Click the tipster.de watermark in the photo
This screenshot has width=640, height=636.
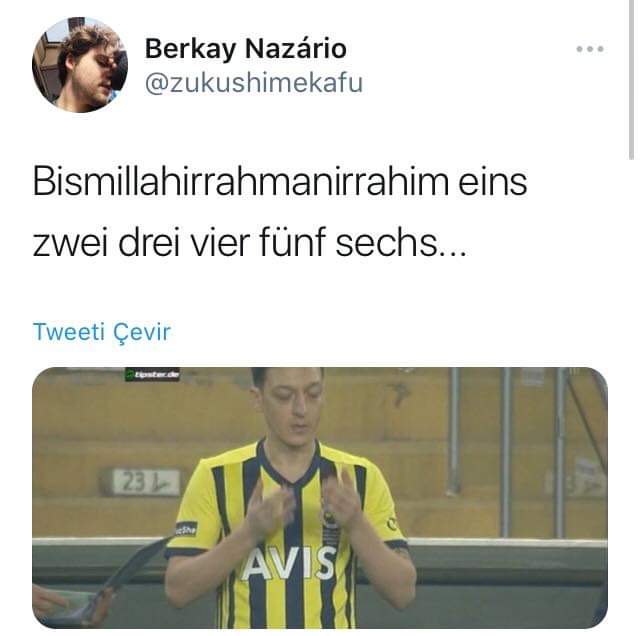152,374
